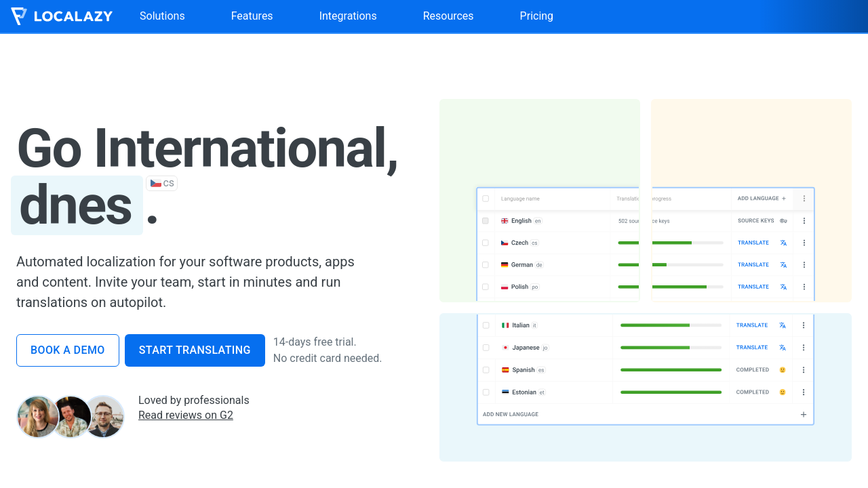The height and width of the screenshot is (488, 868).
Task: Click the Spanish translation progress bar
Action: [671, 370]
